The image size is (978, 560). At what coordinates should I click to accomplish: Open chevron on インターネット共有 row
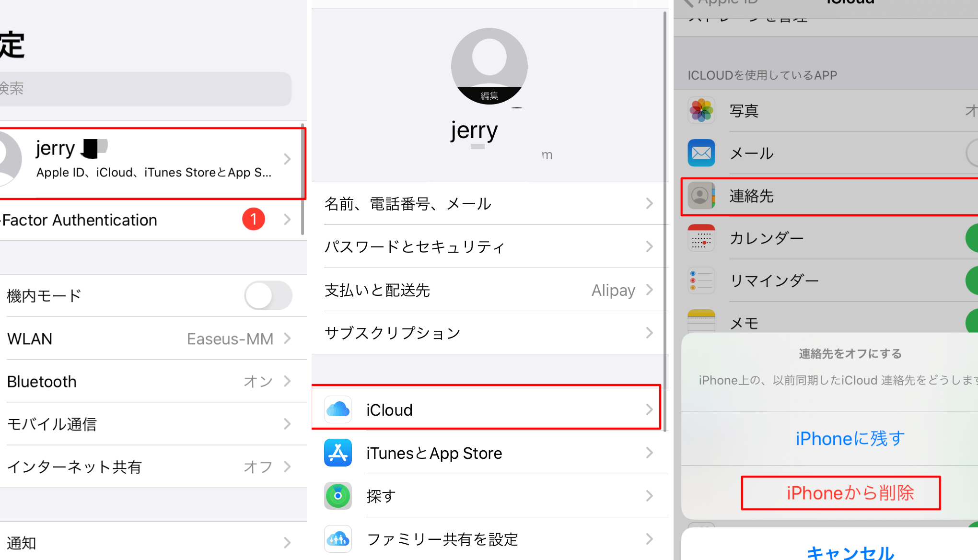coord(287,467)
